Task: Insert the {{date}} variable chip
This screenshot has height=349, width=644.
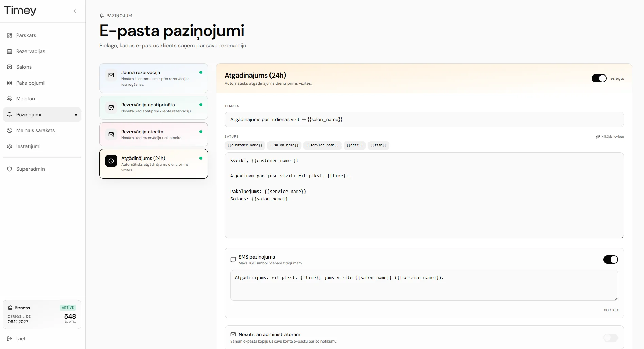Action: pyautogui.click(x=355, y=145)
